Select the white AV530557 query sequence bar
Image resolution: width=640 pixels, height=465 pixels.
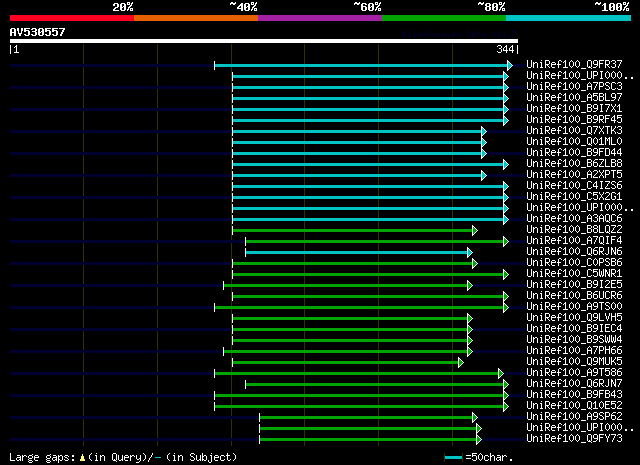point(264,41)
